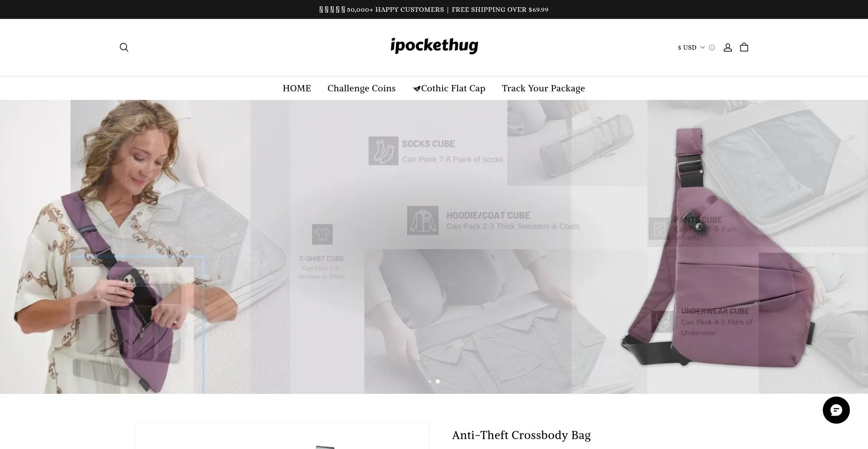Open the account profile icon
This screenshot has width=868, height=449.
coord(727,47)
